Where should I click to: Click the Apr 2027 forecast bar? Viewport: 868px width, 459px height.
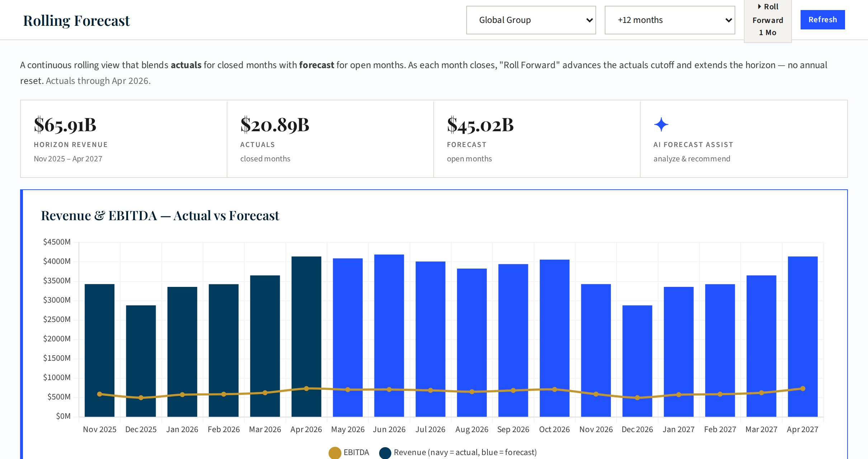pos(803,336)
